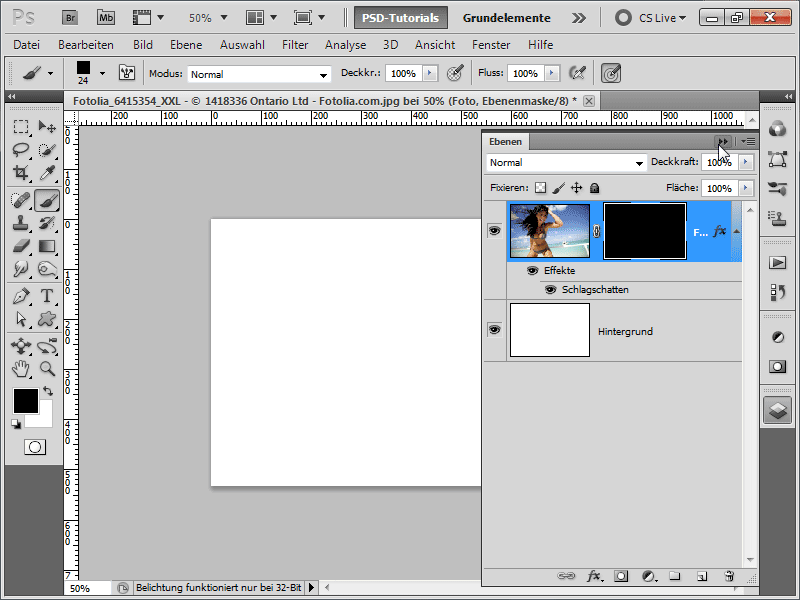Click the delete layer trash icon

pyautogui.click(x=729, y=576)
